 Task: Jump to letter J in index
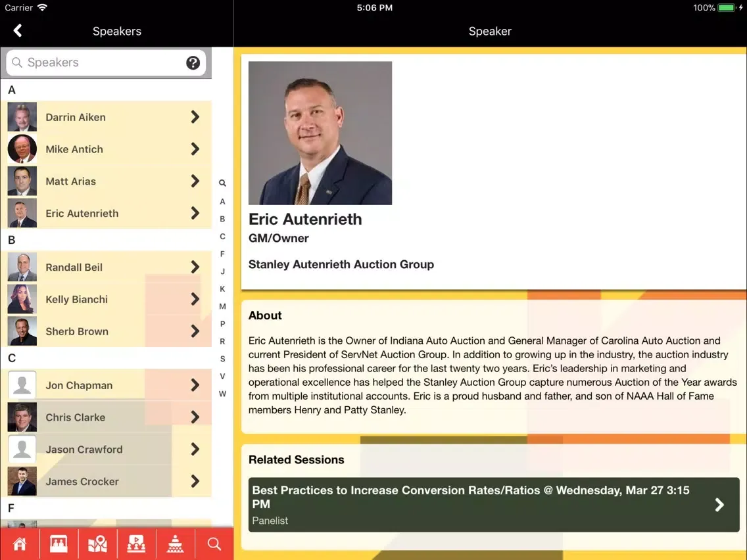pos(222,271)
